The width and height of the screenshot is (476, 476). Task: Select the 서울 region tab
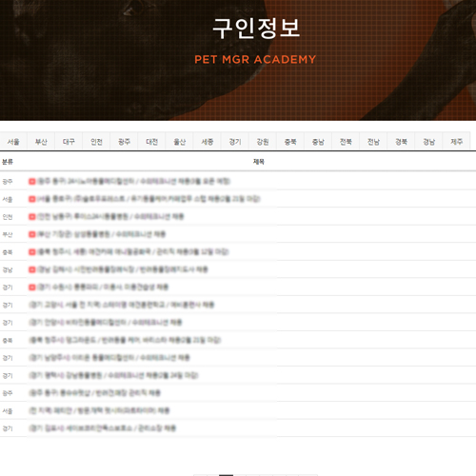[x=13, y=142]
